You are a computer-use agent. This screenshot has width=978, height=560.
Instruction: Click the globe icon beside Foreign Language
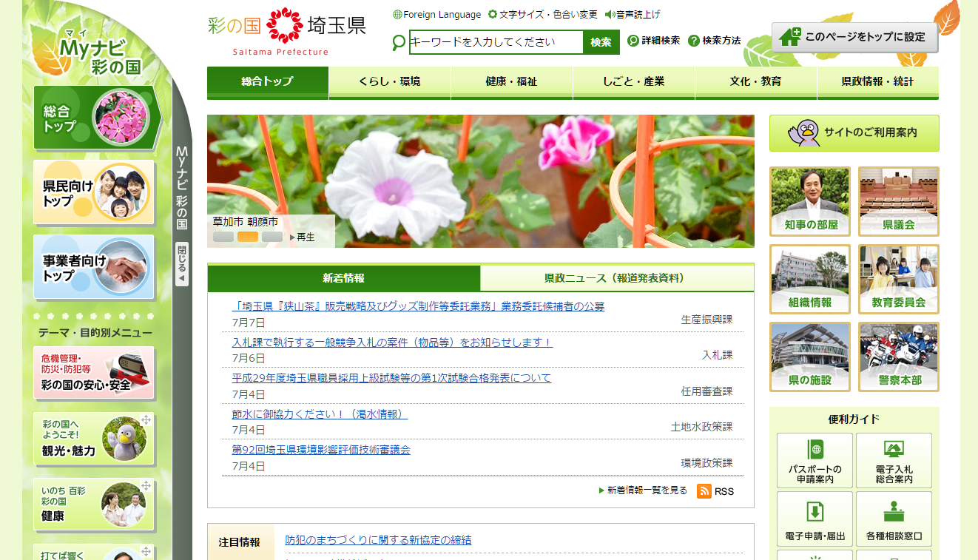pyautogui.click(x=397, y=15)
